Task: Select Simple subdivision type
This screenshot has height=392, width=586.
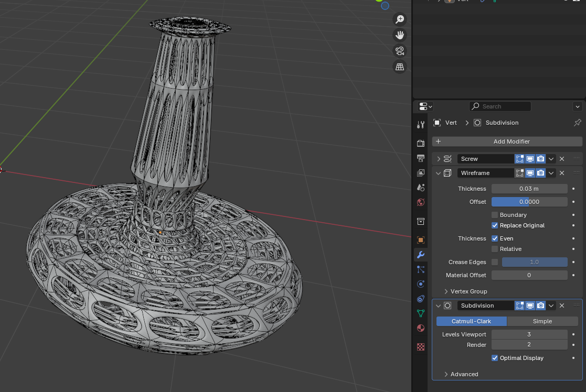Action: coord(542,321)
